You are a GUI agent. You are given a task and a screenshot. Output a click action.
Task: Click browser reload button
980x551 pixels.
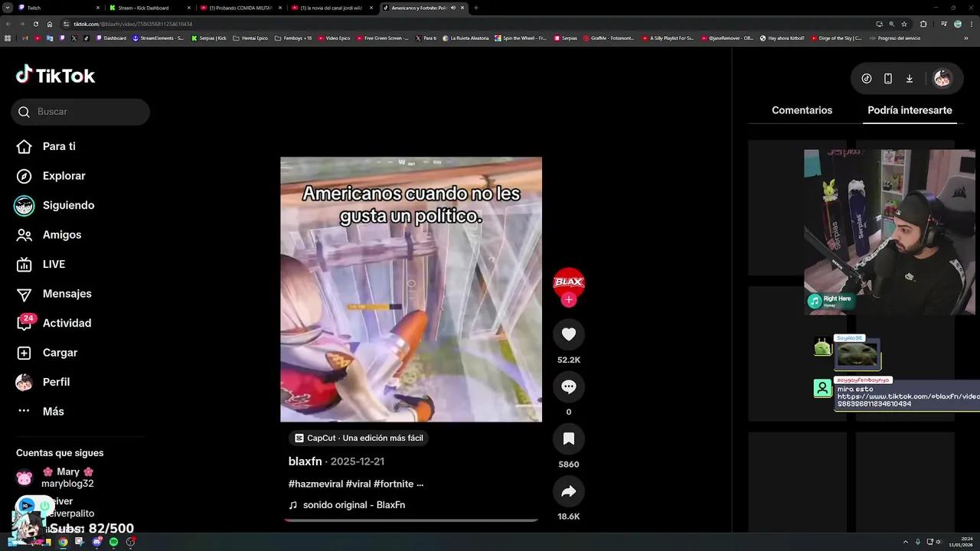click(35, 24)
